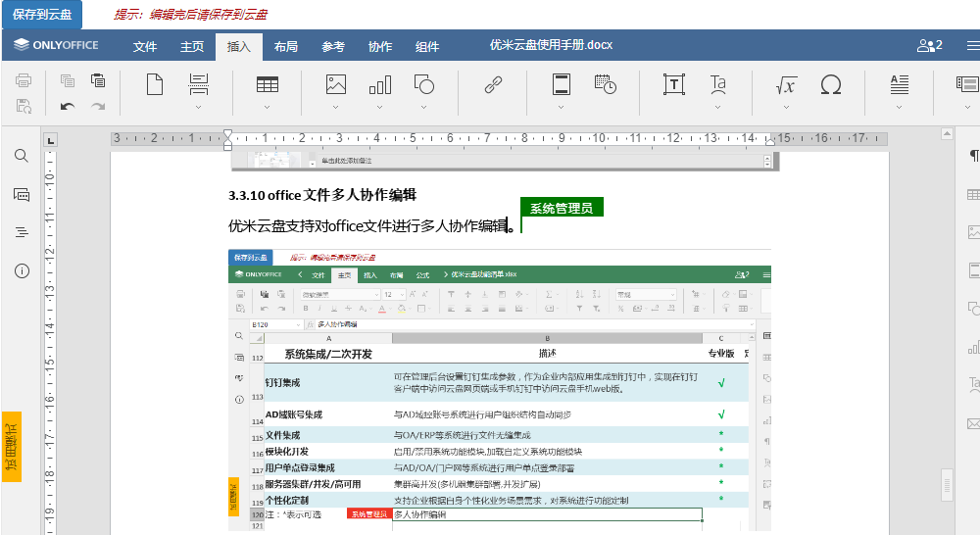The height and width of the screenshot is (535, 980).
Task: Click the insert shape icon
Action: 423,84
